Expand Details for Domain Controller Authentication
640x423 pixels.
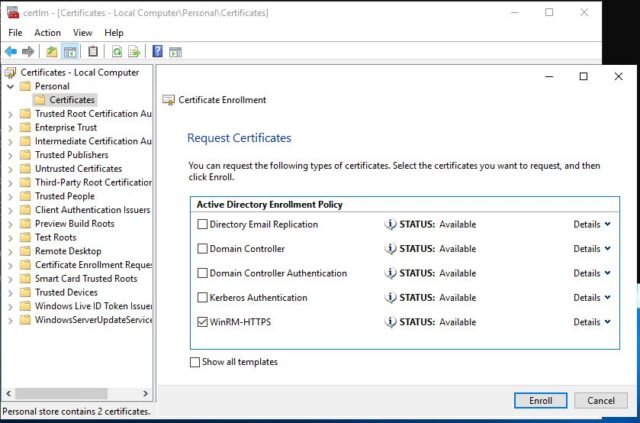[592, 273]
